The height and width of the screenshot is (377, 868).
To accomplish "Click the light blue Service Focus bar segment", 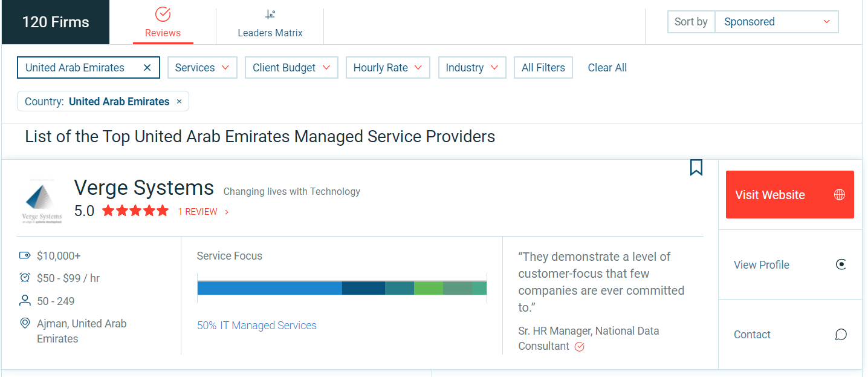I will coord(269,288).
